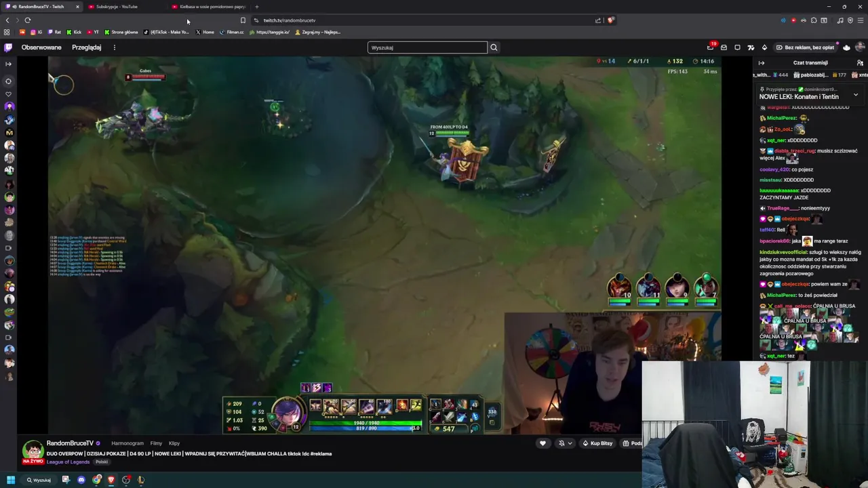Viewport: 868px width, 488px height.
Task: Toggle notifications bell under stream
Action: [561, 443]
